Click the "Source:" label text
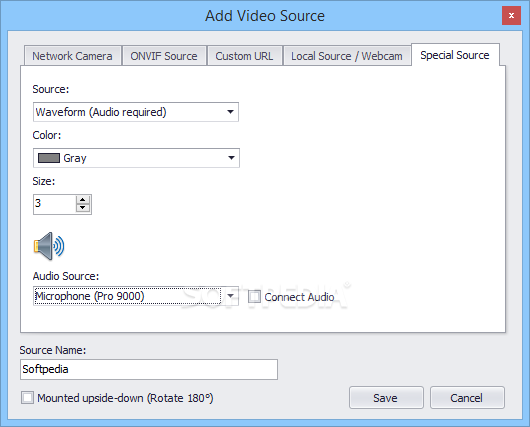 [x=51, y=89]
